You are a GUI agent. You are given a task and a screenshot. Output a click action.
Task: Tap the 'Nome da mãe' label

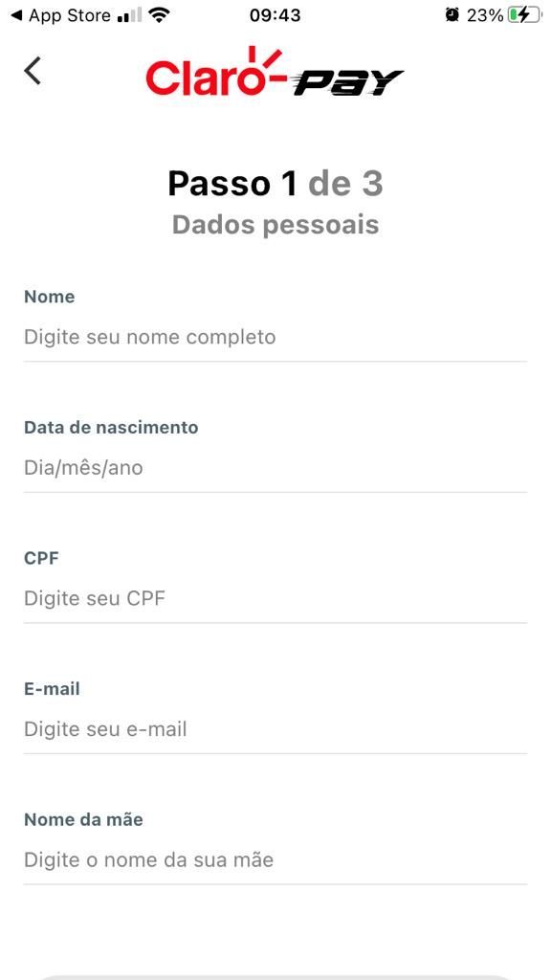click(84, 819)
